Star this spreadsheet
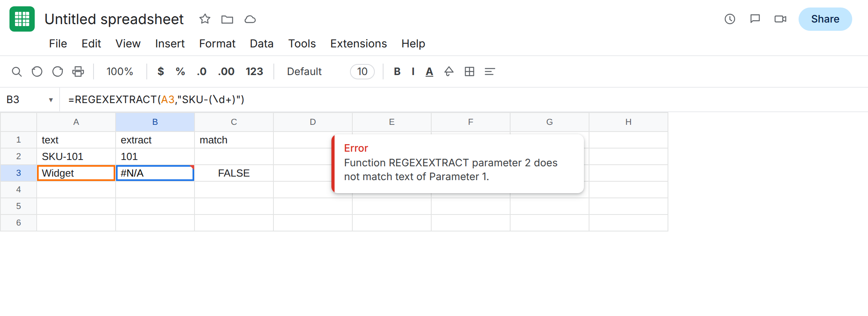The image size is (868, 316). [205, 19]
